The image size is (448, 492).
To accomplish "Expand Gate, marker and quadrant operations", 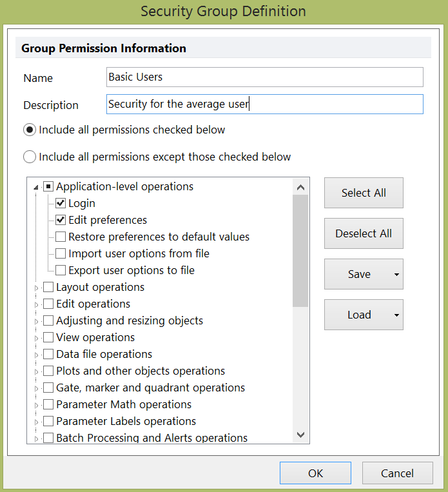I will coord(35,388).
